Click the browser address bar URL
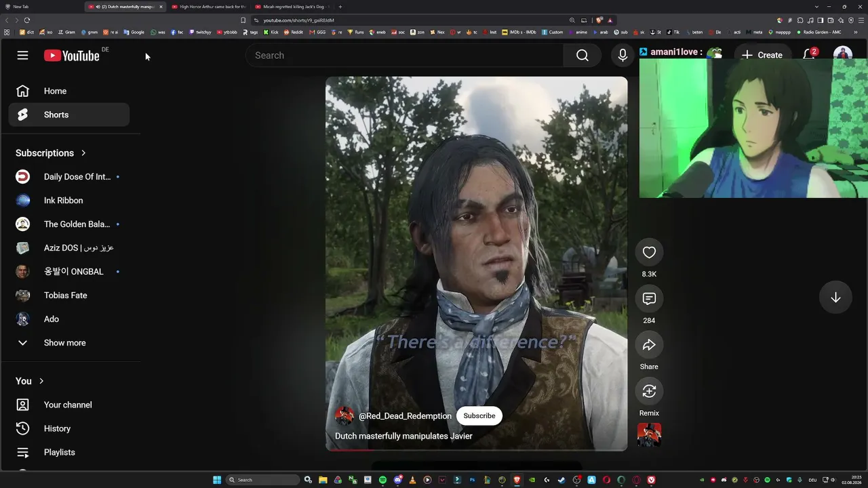Image resolution: width=868 pixels, height=488 pixels. (299, 20)
